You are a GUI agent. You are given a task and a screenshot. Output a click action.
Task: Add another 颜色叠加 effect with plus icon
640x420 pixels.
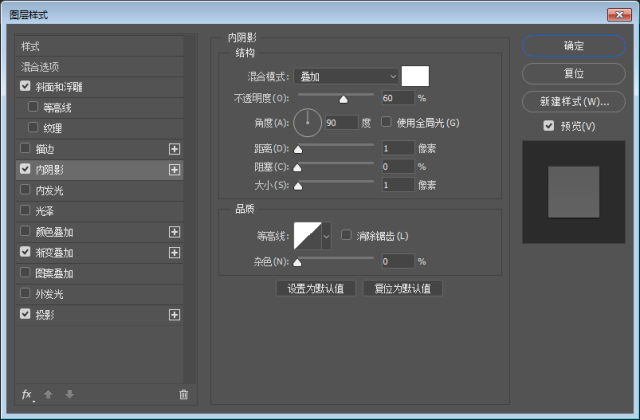tap(174, 232)
